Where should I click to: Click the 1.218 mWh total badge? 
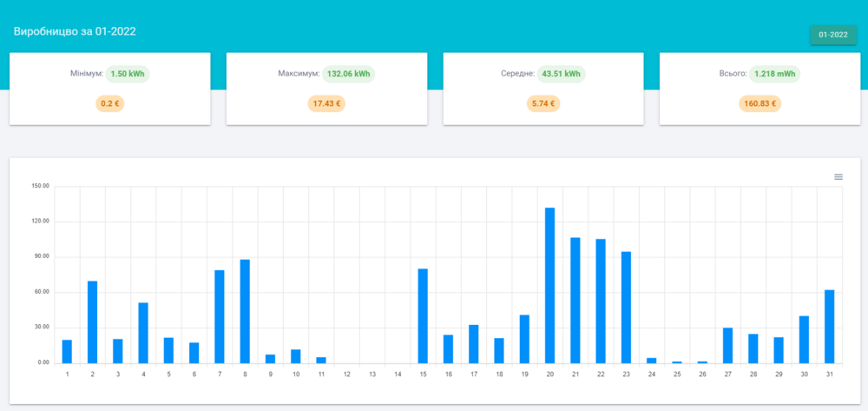[775, 74]
